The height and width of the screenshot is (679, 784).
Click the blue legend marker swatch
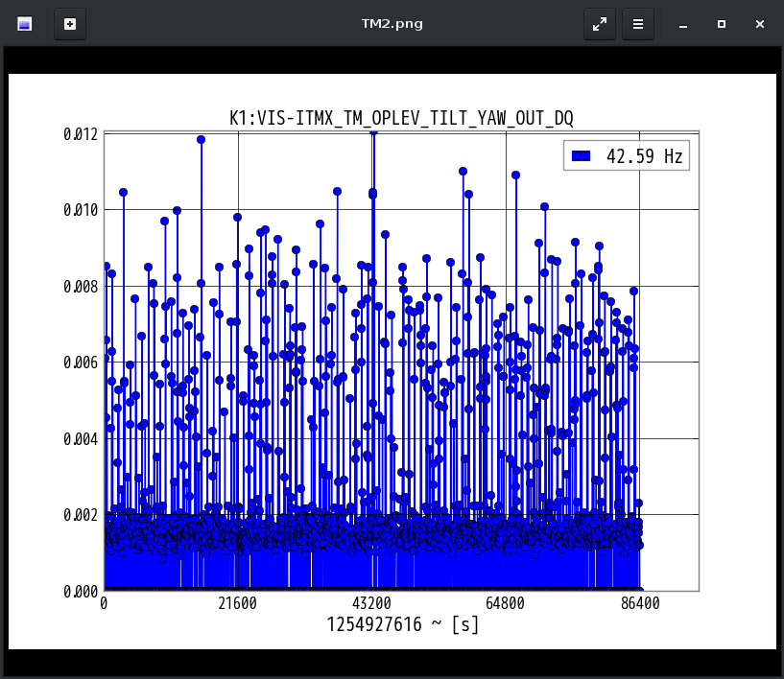581,156
